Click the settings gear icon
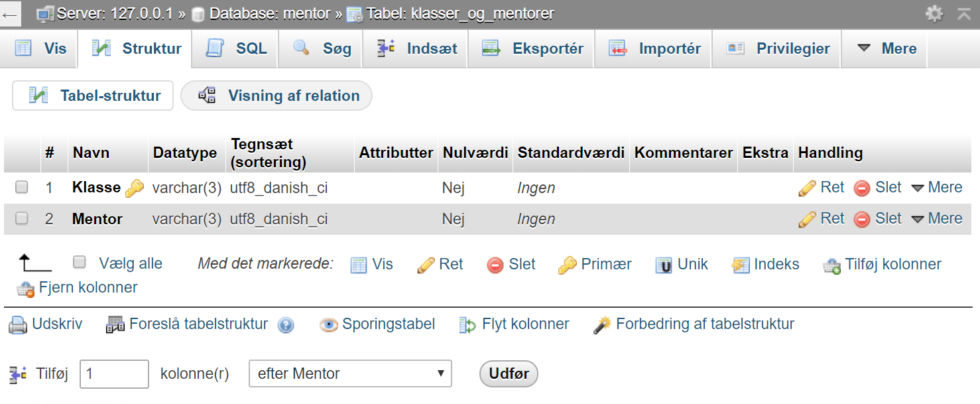This screenshot has height=404, width=980. [934, 13]
